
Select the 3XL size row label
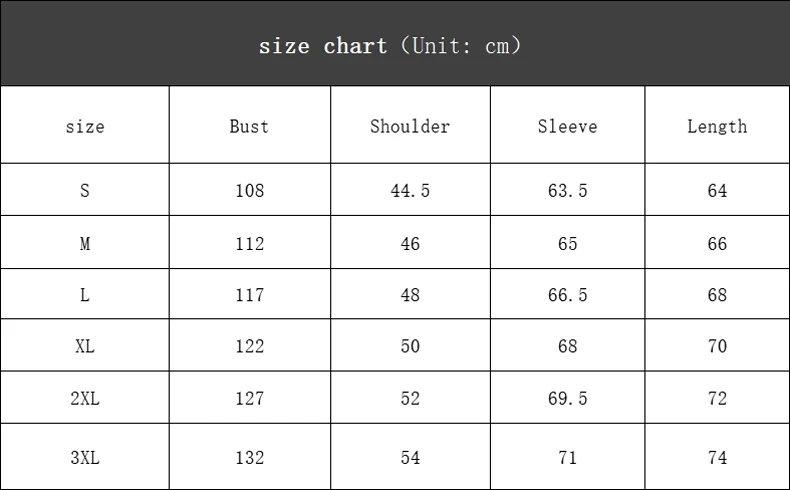point(85,457)
